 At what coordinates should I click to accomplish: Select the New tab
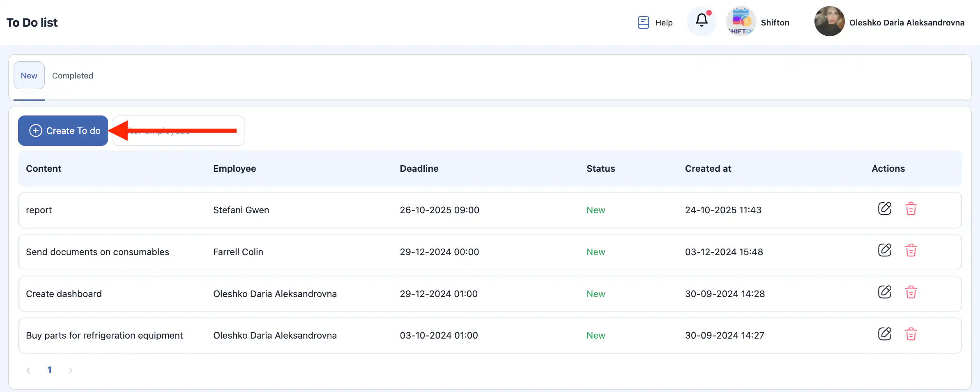pos(29,76)
